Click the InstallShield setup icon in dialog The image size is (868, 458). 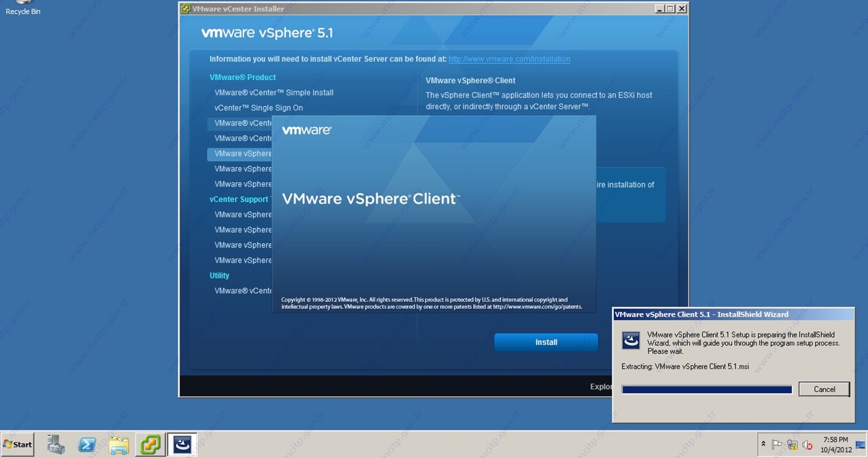tap(631, 341)
